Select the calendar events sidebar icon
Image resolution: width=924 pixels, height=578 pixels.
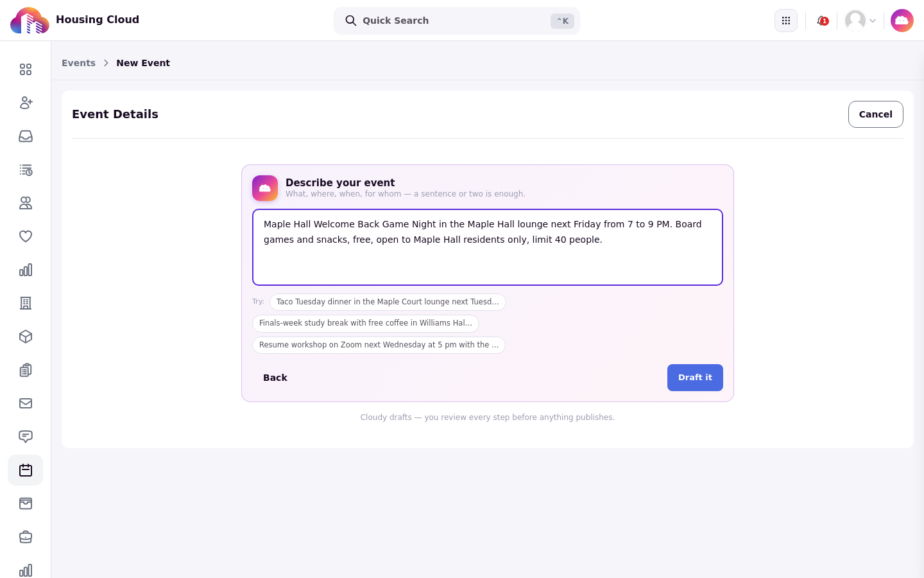tap(26, 470)
